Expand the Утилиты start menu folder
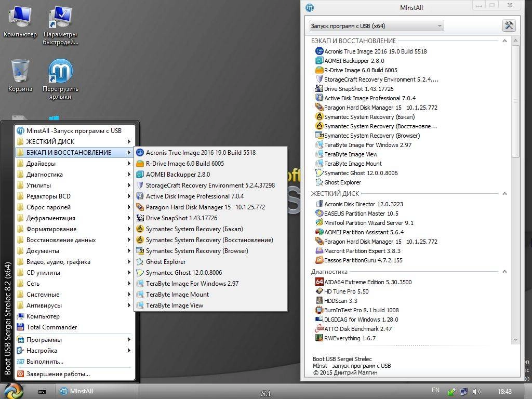This screenshot has width=532, height=399. click(74, 185)
